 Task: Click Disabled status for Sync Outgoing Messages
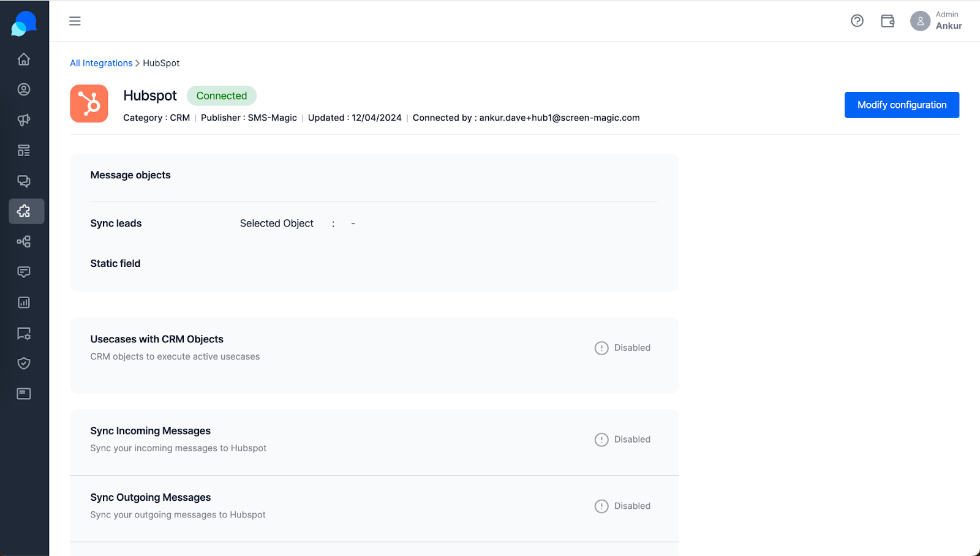[622, 506]
